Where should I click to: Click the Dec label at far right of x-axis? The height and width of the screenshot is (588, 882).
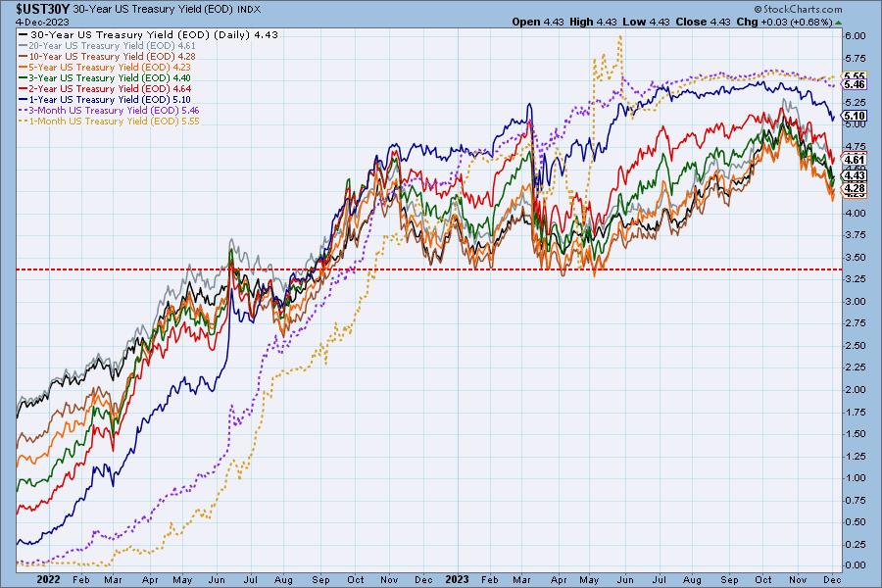click(832, 579)
